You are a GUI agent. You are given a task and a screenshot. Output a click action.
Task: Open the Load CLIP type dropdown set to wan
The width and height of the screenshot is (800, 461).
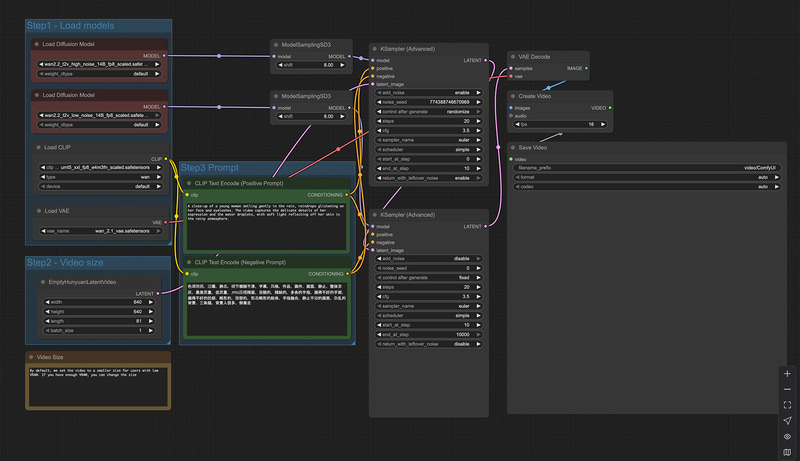click(x=101, y=177)
